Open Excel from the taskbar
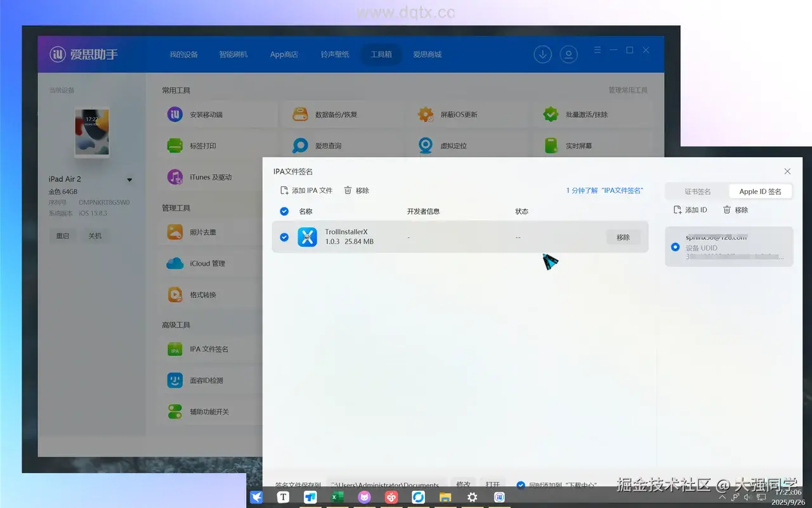The height and width of the screenshot is (508, 812). tap(337, 497)
